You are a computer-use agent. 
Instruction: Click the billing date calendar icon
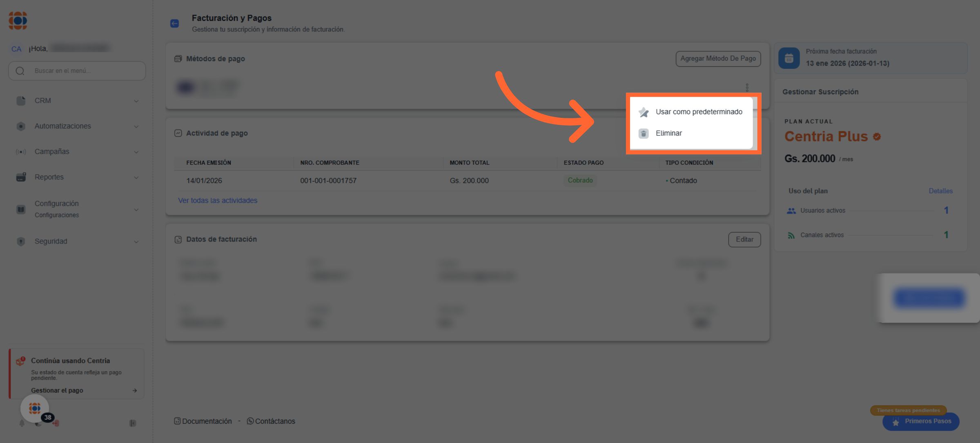[789, 58]
